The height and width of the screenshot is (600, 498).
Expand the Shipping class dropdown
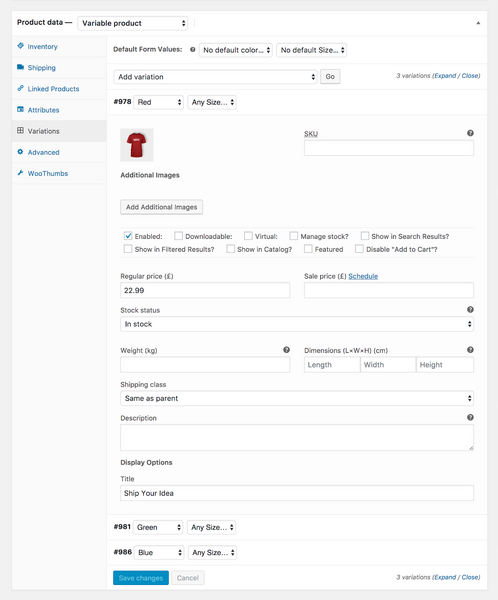297,398
